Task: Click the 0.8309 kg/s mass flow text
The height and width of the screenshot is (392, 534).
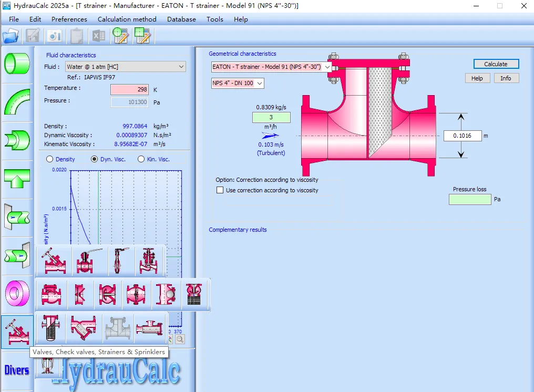Action: coord(271,107)
